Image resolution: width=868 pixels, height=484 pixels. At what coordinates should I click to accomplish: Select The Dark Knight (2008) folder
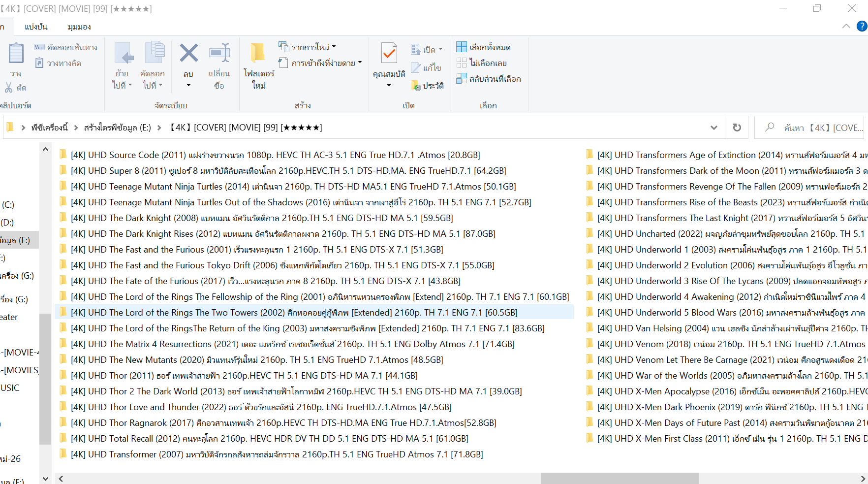262,218
